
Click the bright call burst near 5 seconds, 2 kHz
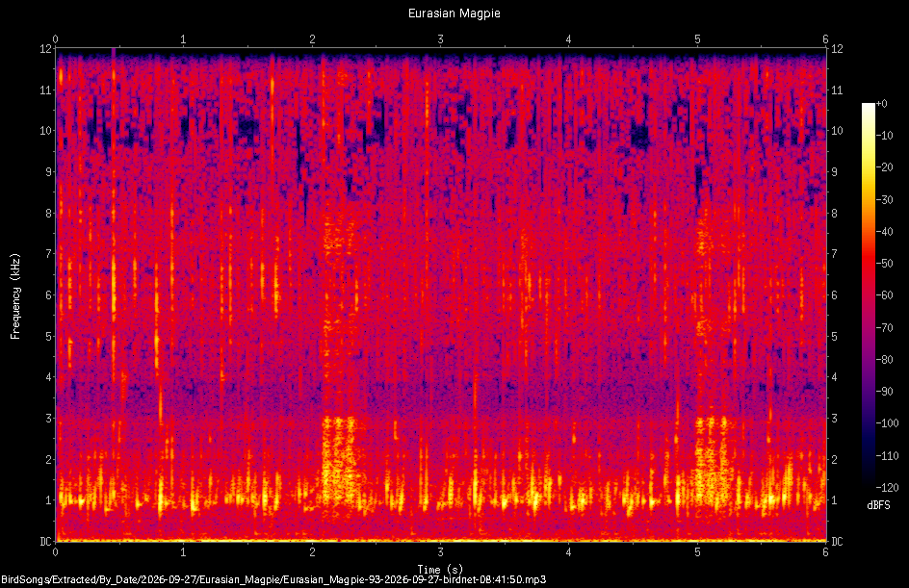pyautogui.click(x=712, y=461)
